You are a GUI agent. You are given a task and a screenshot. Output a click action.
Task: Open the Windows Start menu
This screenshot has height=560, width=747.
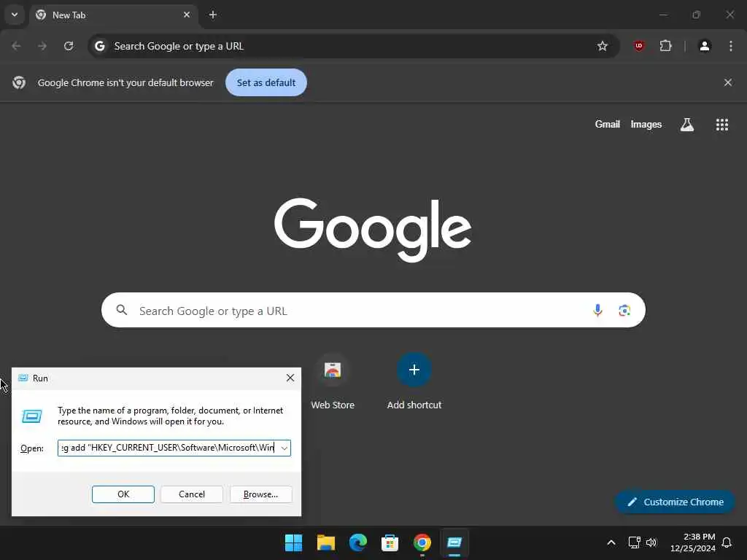point(293,542)
